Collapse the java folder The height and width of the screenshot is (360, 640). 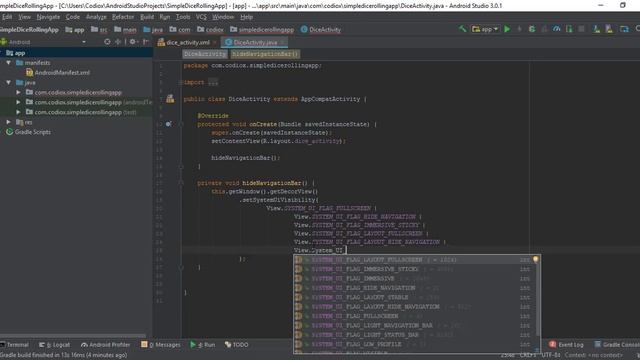pyautogui.click(x=9, y=82)
